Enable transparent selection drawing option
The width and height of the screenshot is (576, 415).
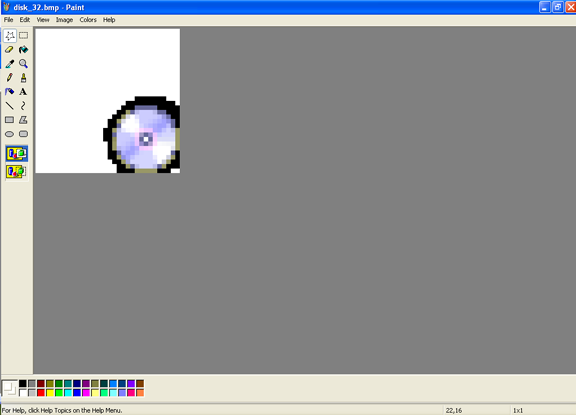coord(17,172)
